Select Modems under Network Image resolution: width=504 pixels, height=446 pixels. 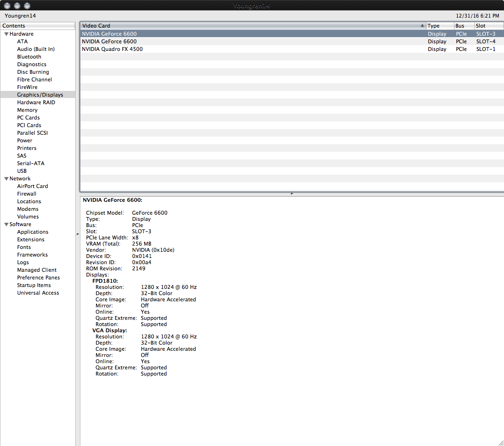(28, 209)
